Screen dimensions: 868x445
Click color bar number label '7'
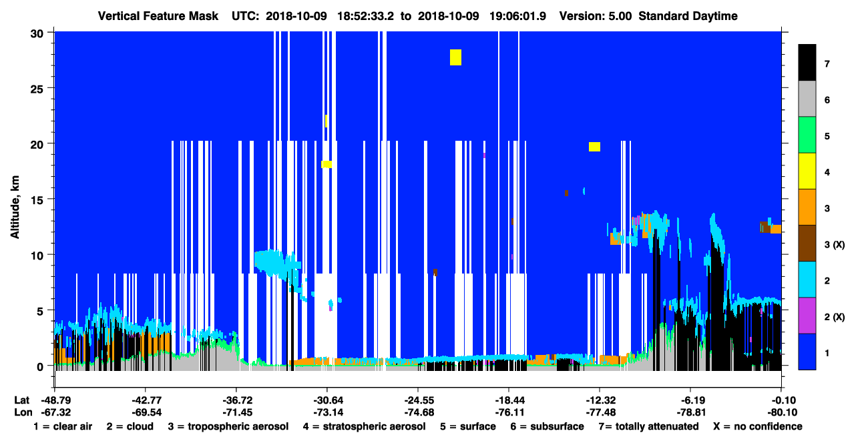coord(827,64)
